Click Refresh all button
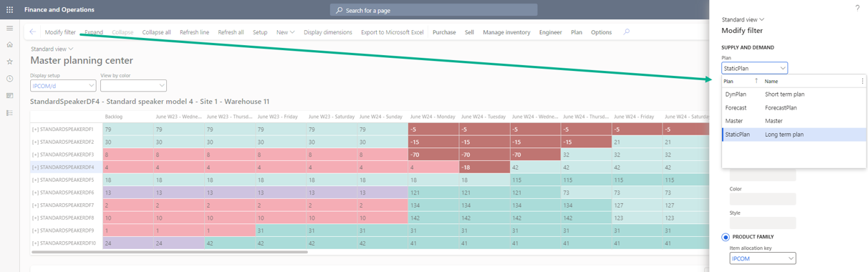The image size is (868, 272). [x=231, y=32]
